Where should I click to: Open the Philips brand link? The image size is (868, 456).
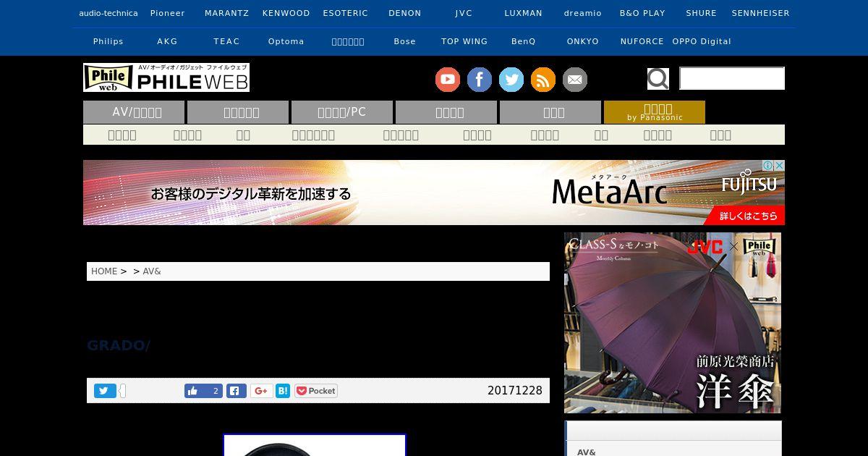click(109, 41)
